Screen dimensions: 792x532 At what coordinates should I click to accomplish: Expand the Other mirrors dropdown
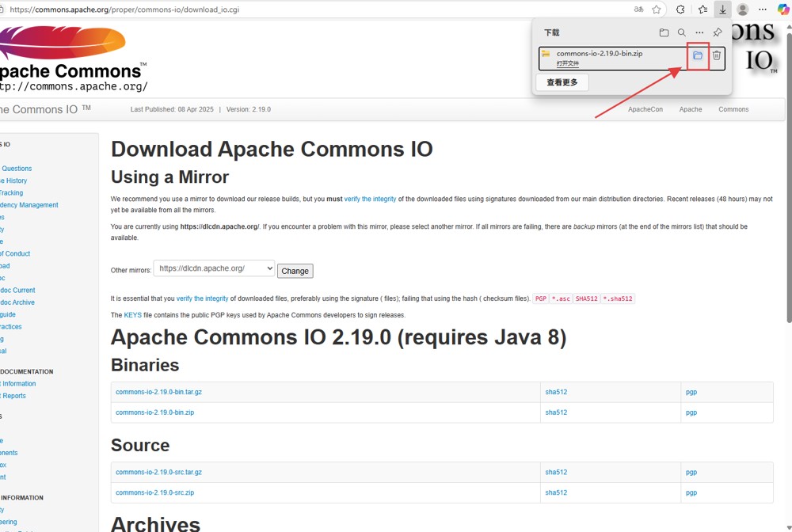(214, 268)
